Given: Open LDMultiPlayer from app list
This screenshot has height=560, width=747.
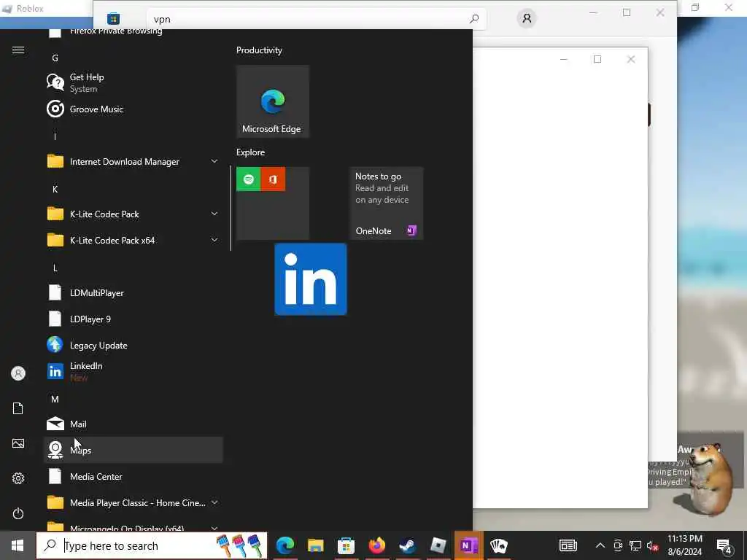Looking at the screenshot, I should click(133, 292).
